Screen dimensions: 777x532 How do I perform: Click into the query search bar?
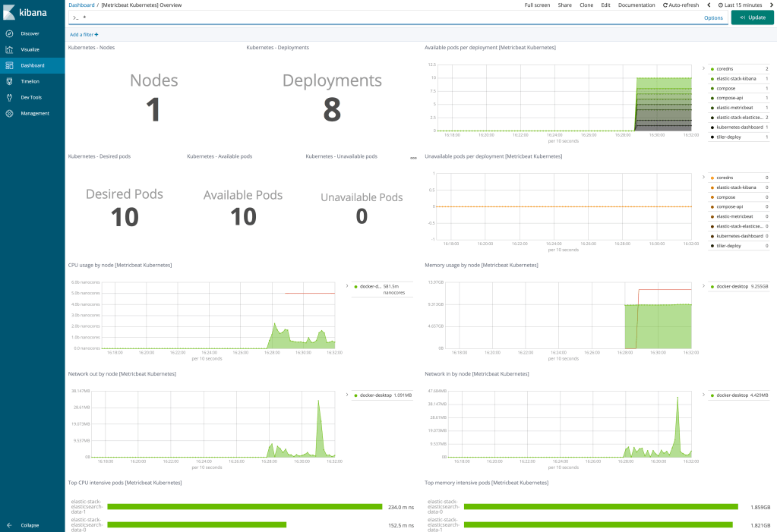click(x=380, y=17)
